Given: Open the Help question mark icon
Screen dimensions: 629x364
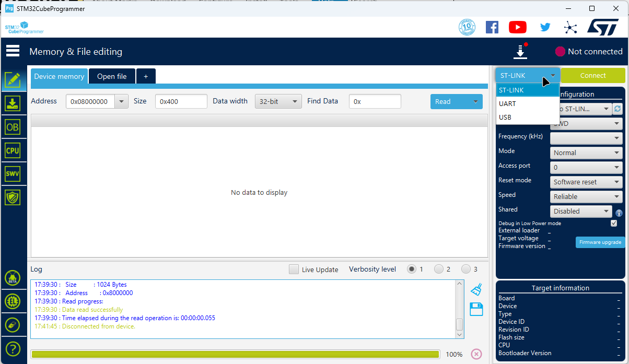Looking at the screenshot, I should coord(13,348).
